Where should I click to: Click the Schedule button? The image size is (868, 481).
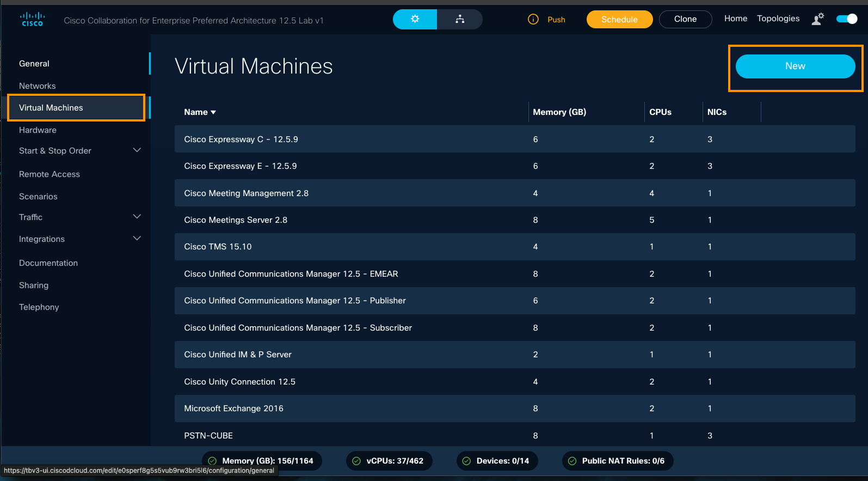point(619,20)
